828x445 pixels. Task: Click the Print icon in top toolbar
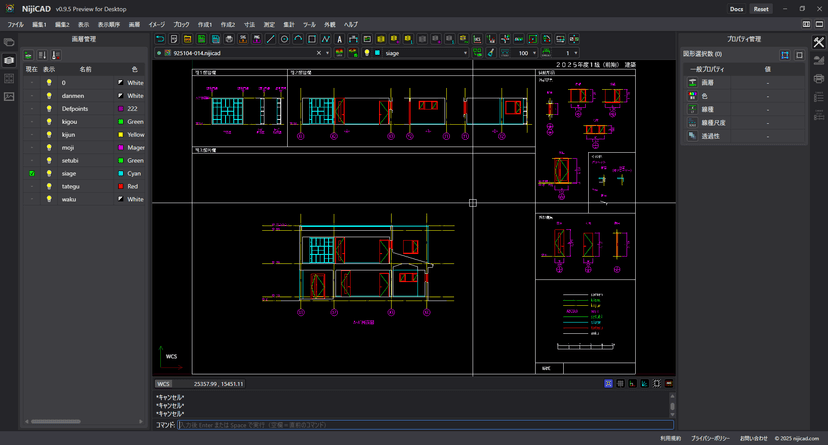[x=229, y=39]
